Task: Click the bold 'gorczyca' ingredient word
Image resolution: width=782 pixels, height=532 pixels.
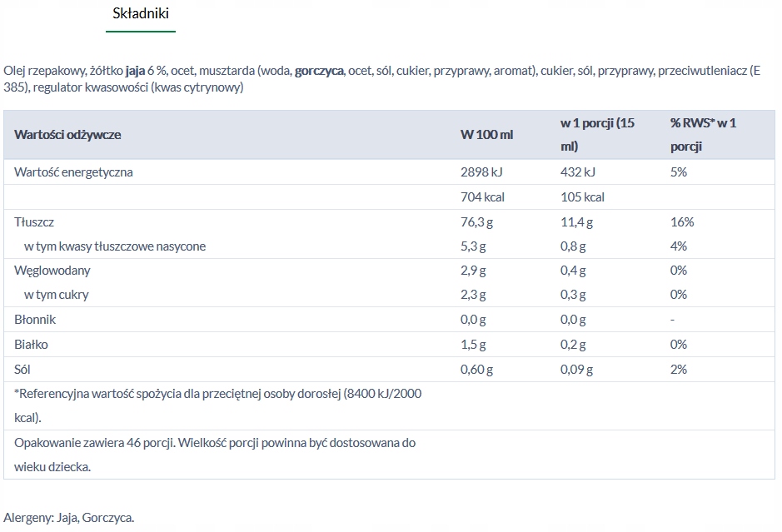Action: [x=319, y=71]
